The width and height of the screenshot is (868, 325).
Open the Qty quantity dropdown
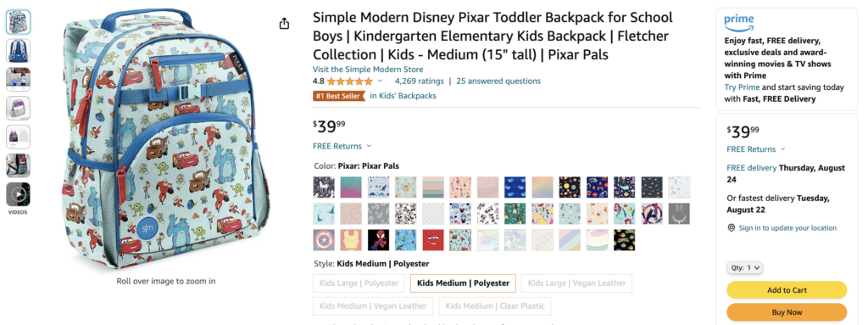click(x=744, y=267)
